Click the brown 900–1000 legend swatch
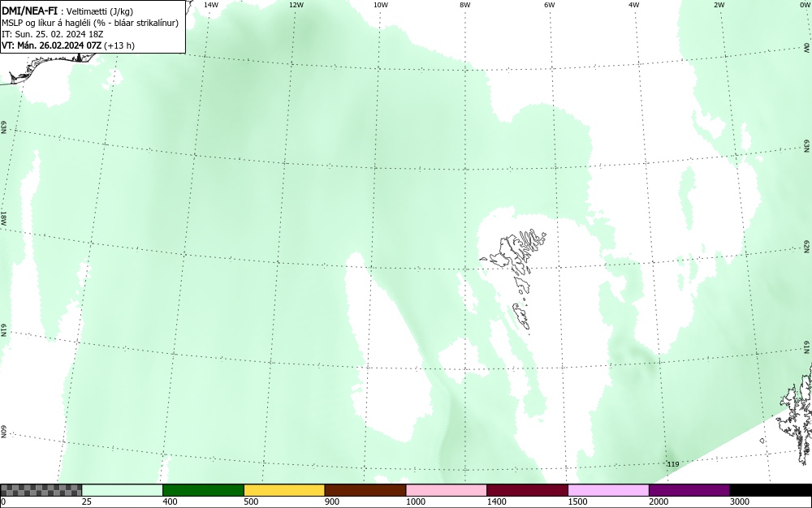The width and height of the screenshot is (812, 508). pyautogui.click(x=365, y=490)
